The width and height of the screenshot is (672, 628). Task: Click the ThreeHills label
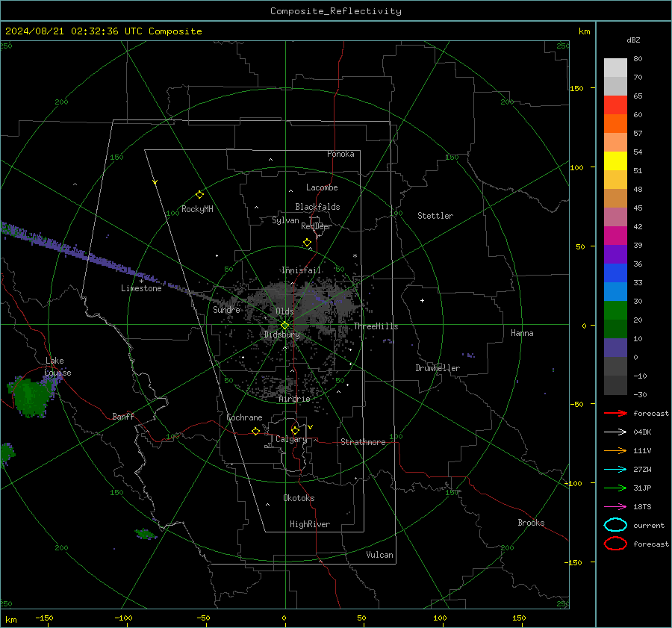click(x=376, y=326)
